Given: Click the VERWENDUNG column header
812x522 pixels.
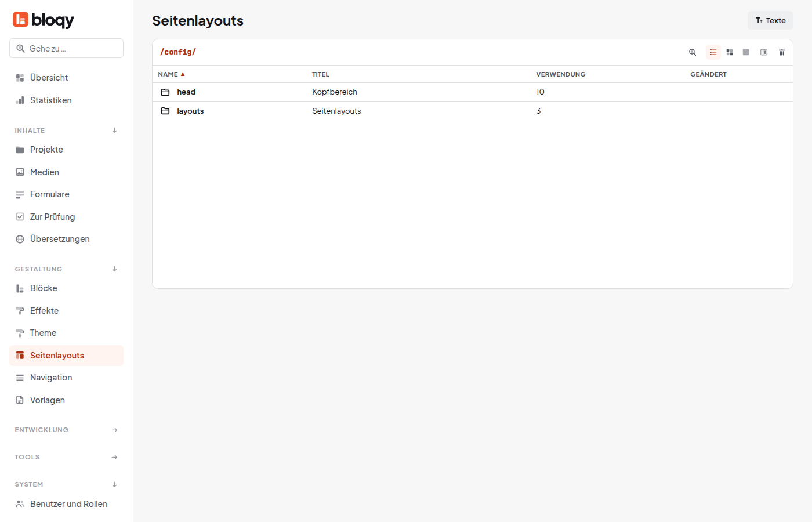Looking at the screenshot, I should click(x=561, y=74).
